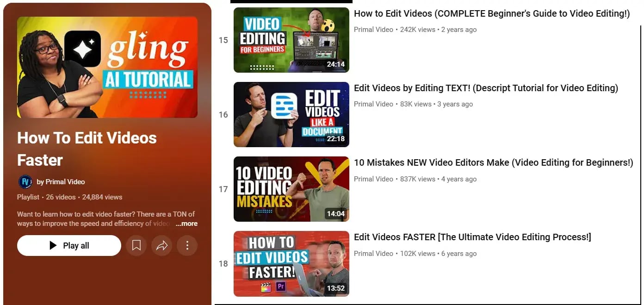The image size is (644, 305).
Task: Open the 'by Primal Video' channel link
Action: point(61,182)
